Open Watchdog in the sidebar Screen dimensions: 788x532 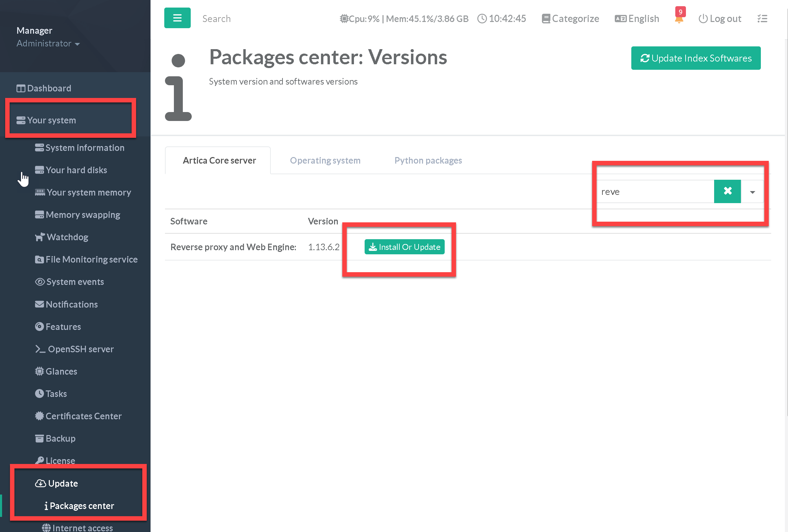click(67, 237)
